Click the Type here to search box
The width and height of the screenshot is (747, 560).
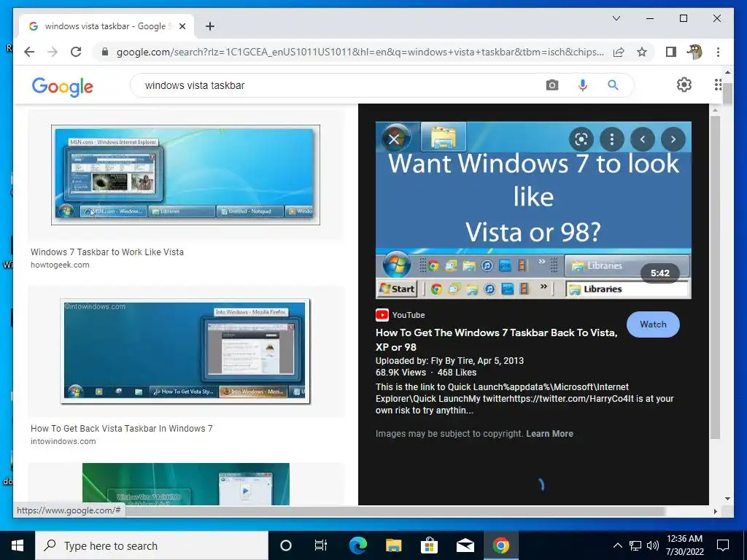pyautogui.click(x=152, y=545)
